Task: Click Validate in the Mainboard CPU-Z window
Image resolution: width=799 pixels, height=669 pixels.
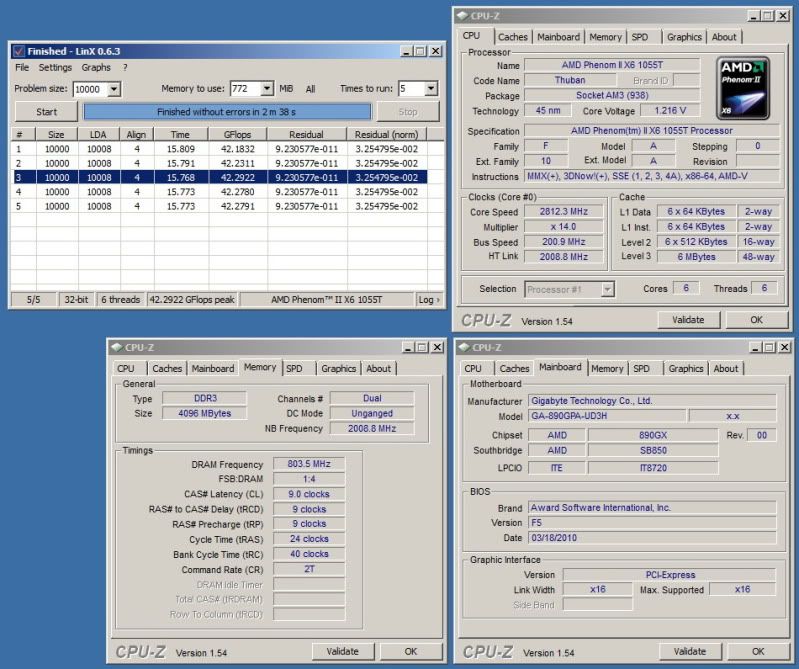Action: tap(688, 651)
